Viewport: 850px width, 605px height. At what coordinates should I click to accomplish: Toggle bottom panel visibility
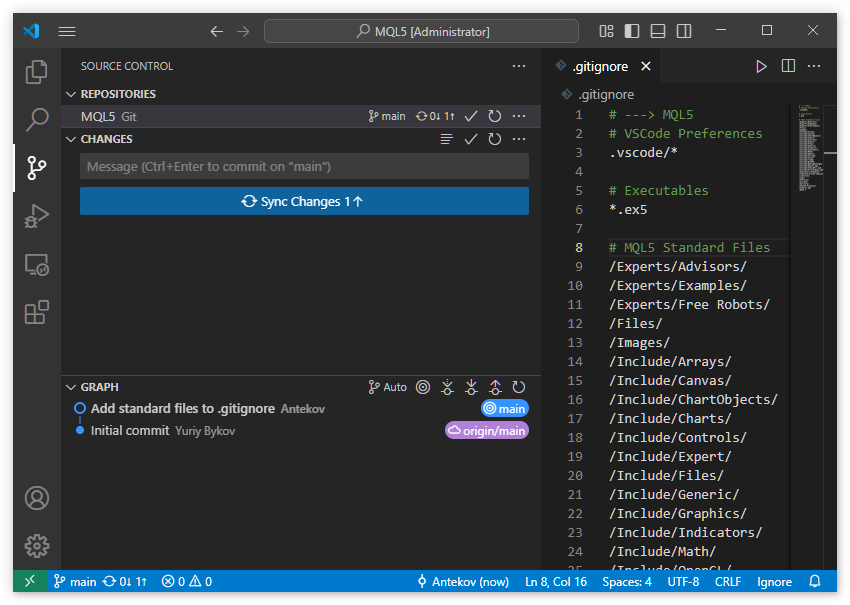coord(658,31)
